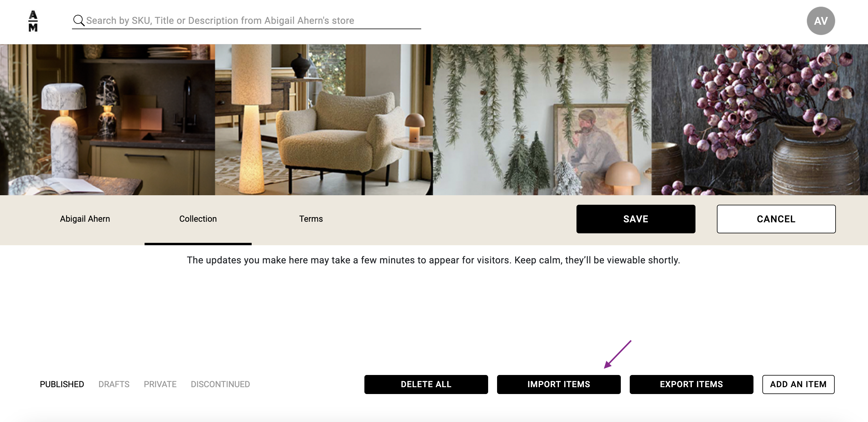This screenshot has width=868, height=422.
Task: Click the AM logo icon
Action: [x=33, y=21]
